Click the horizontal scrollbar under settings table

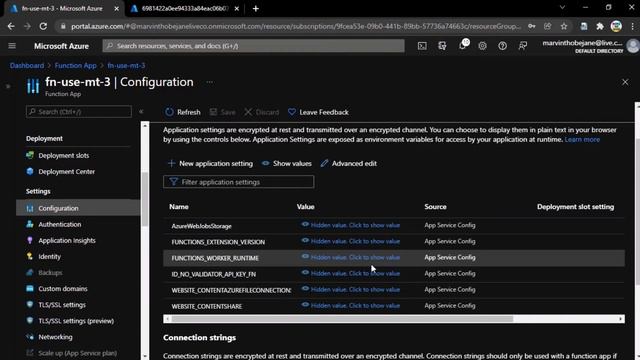click(x=342, y=319)
